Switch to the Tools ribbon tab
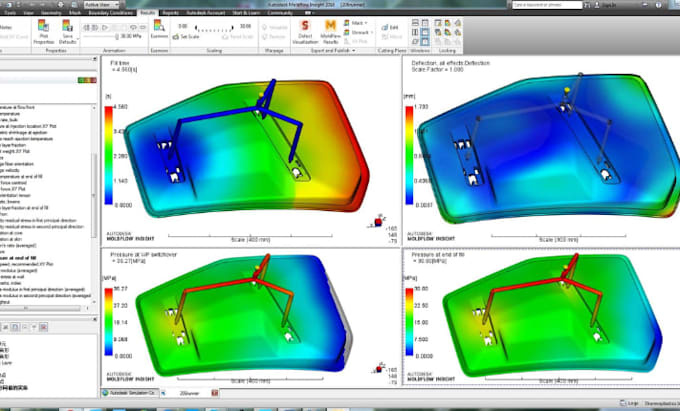The height and width of the screenshot is (411, 680). (x=10, y=13)
